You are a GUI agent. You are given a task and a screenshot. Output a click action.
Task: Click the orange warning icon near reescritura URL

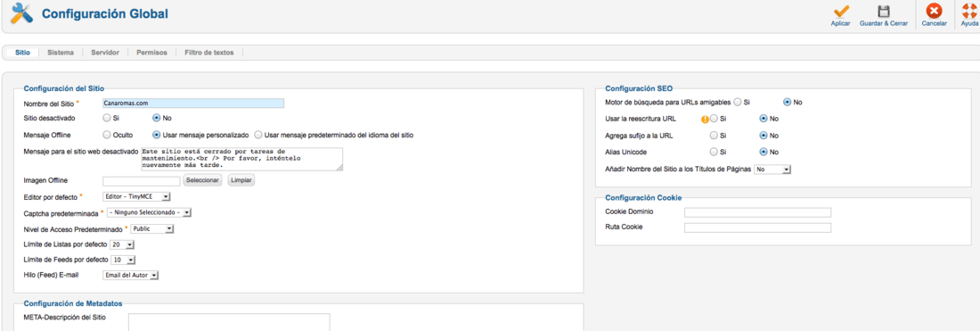tap(705, 119)
